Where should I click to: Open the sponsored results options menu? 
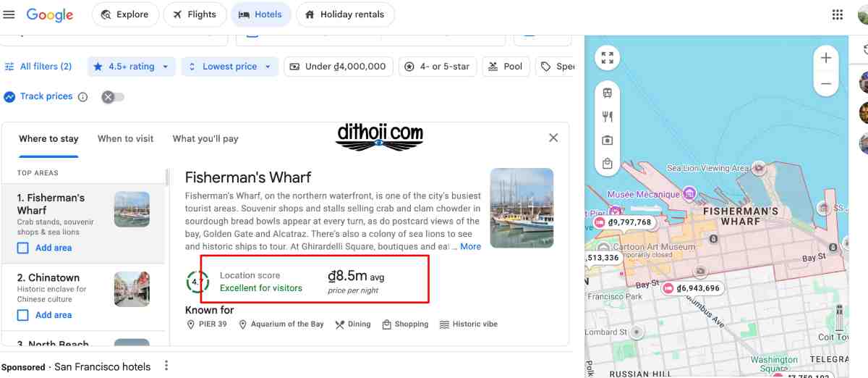coord(166,366)
